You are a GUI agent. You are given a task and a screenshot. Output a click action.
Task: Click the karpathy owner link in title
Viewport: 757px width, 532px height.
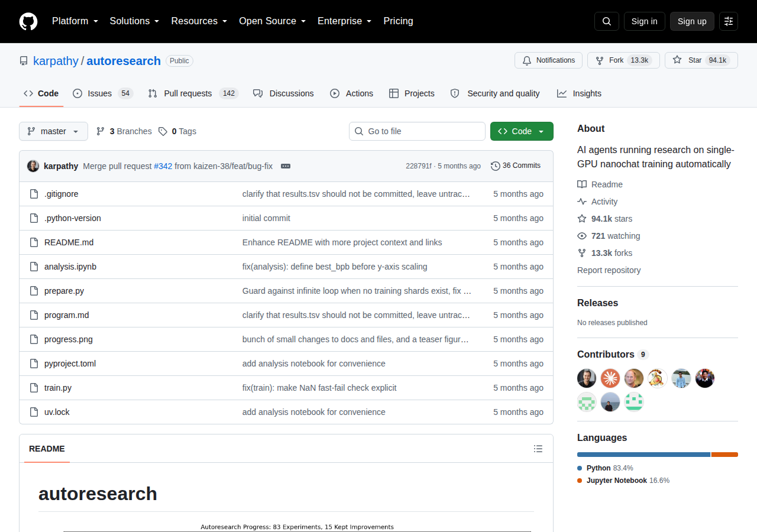pos(56,61)
